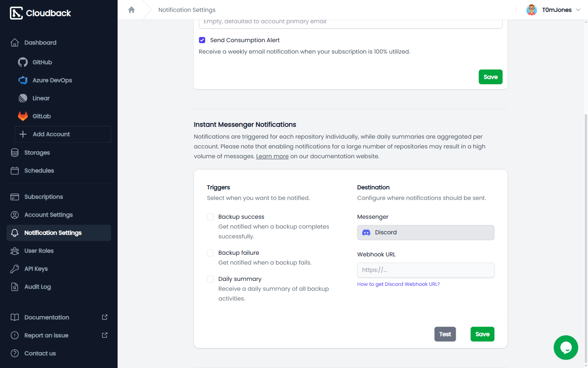The height and width of the screenshot is (368, 588).
Task: Save the email notification settings
Action: [x=491, y=77]
